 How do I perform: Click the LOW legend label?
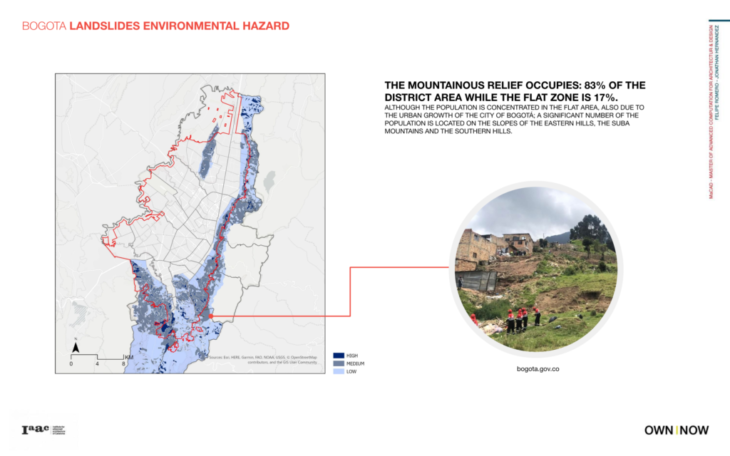coord(351,371)
